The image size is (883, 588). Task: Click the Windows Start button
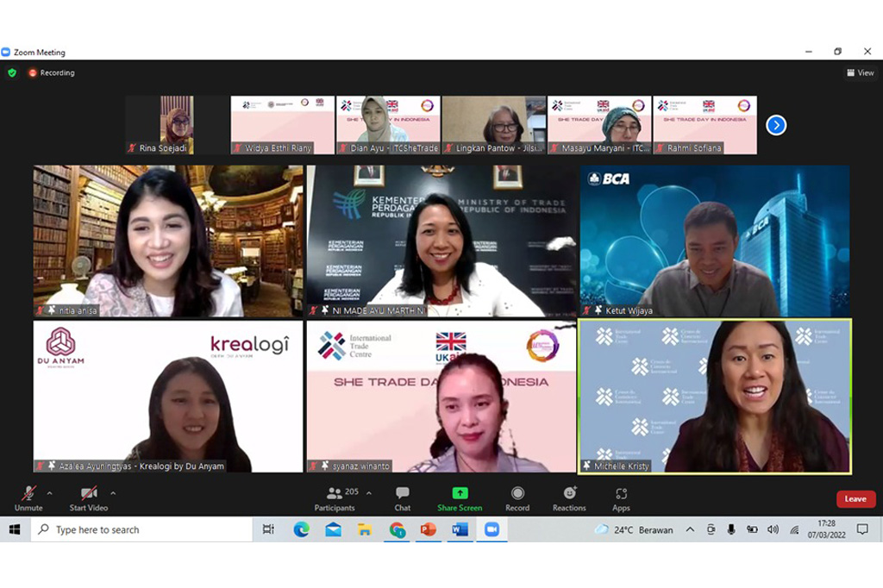[x=16, y=529]
